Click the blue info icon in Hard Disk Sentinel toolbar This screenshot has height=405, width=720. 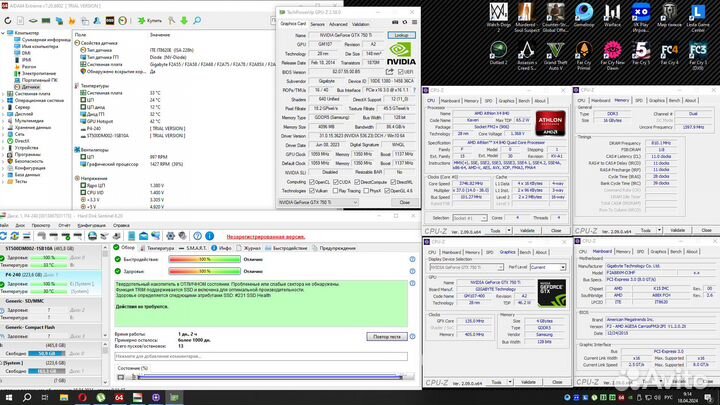(x=209, y=236)
